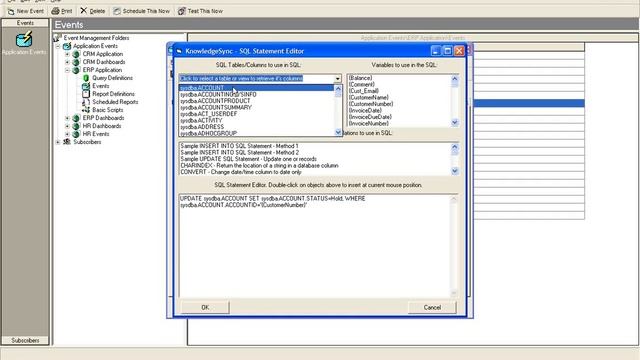Image resolution: width=640 pixels, height=360 pixels.
Task: Expand the HR Events tree node
Action: [x=67, y=134]
